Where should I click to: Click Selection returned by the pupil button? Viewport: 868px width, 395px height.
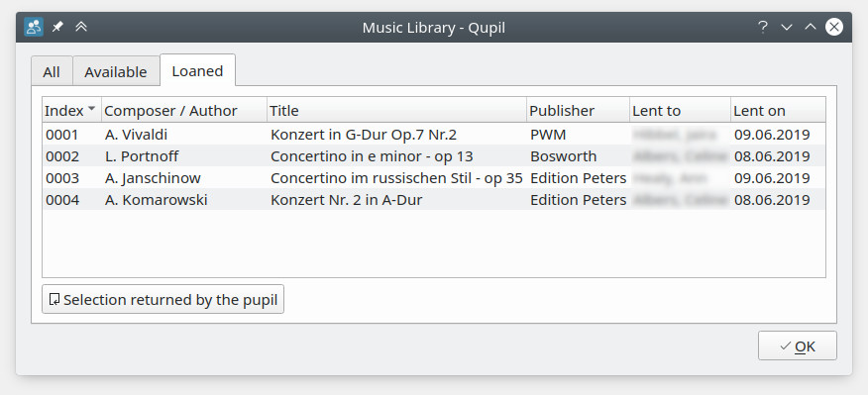(163, 299)
